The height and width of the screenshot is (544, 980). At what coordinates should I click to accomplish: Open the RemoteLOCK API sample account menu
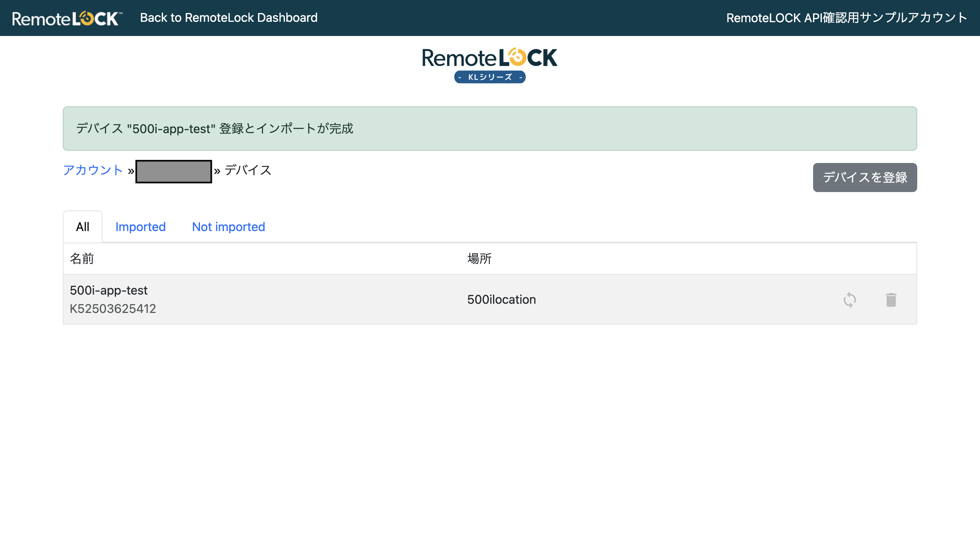(x=846, y=18)
